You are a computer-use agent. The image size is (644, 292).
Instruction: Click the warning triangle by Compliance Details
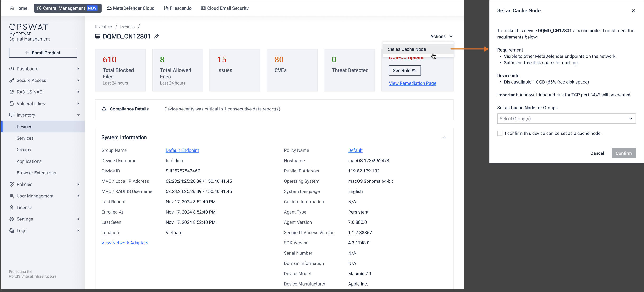tap(104, 109)
